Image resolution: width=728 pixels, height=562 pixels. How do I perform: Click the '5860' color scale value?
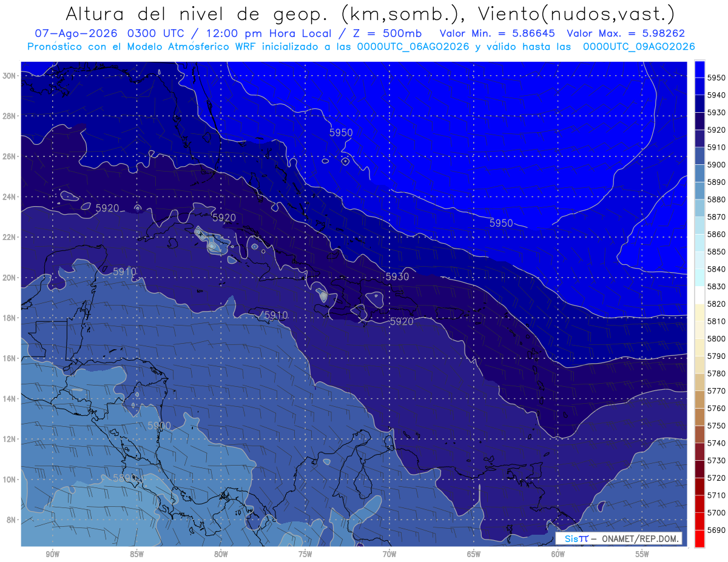[x=716, y=234]
